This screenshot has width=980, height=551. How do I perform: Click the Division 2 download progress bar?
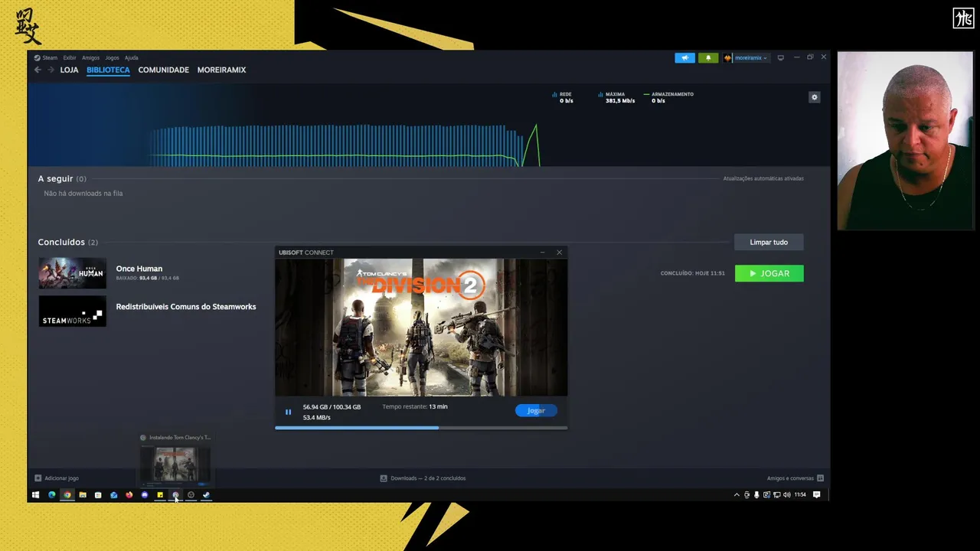tap(421, 428)
